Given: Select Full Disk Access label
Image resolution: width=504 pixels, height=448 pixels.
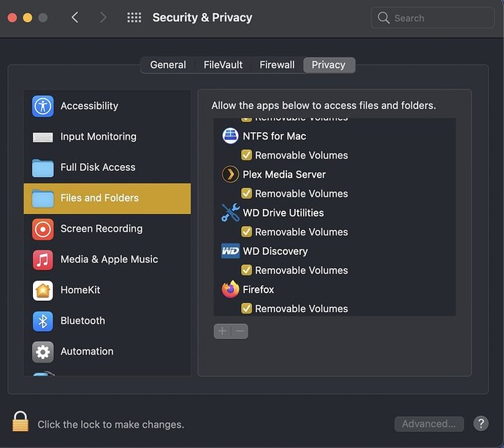Looking at the screenshot, I should [x=98, y=167].
